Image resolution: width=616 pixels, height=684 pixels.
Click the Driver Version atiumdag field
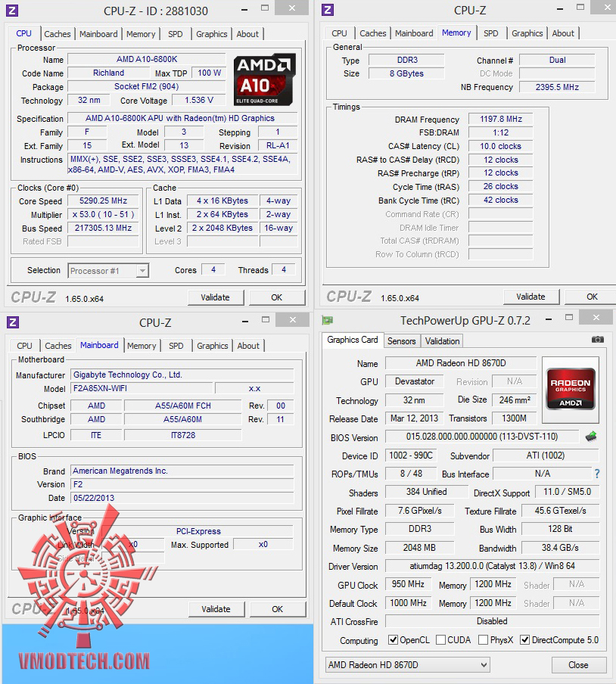[492, 566]
